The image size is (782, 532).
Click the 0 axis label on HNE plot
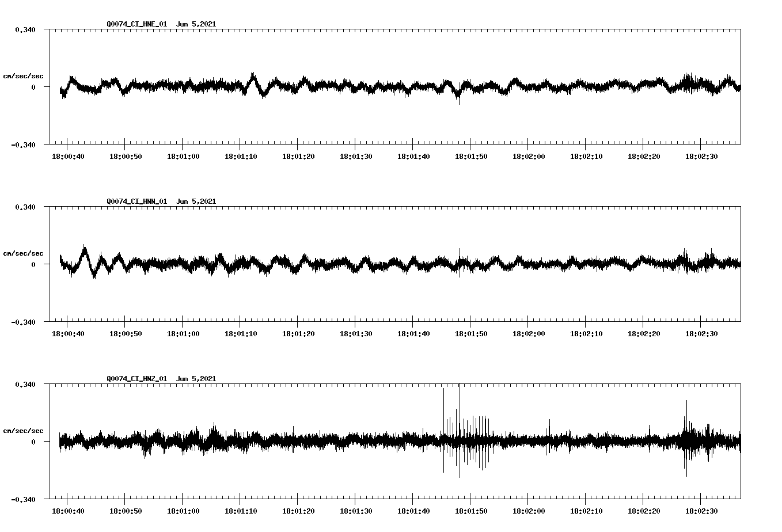click(x=33, y=87)
